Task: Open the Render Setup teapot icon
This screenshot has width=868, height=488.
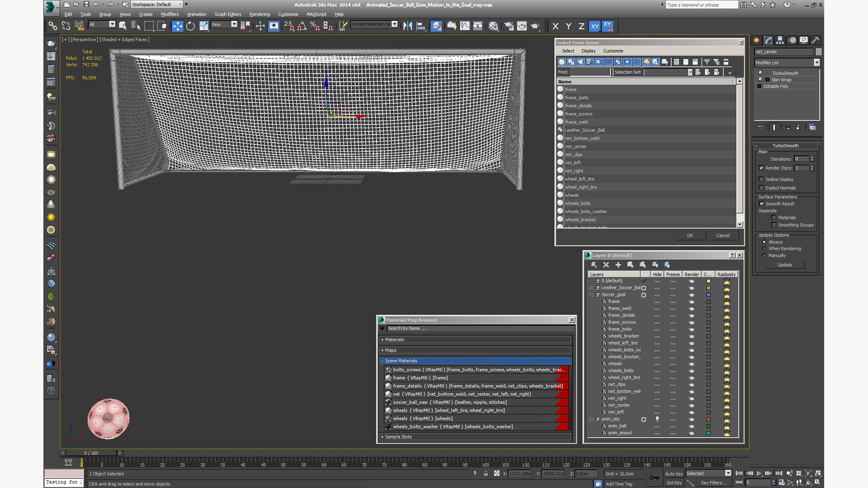Action: 509,26
